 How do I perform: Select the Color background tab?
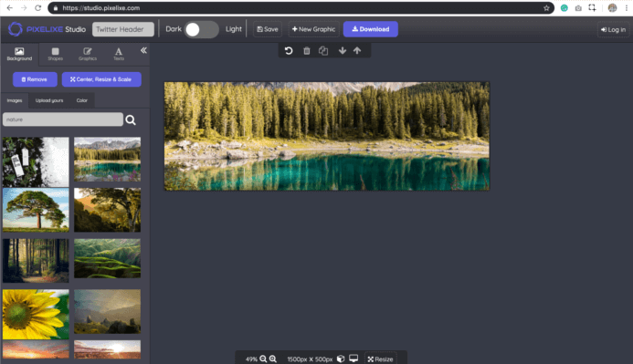click(82, 100)
